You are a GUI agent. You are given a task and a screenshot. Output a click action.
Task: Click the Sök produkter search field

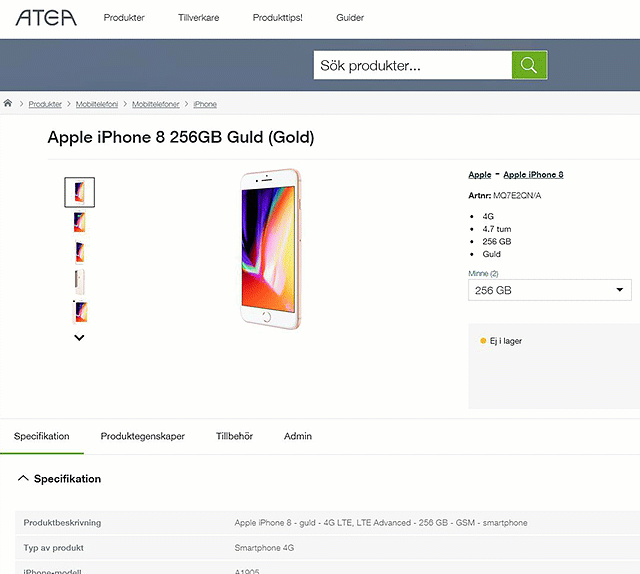click(412, 66)
